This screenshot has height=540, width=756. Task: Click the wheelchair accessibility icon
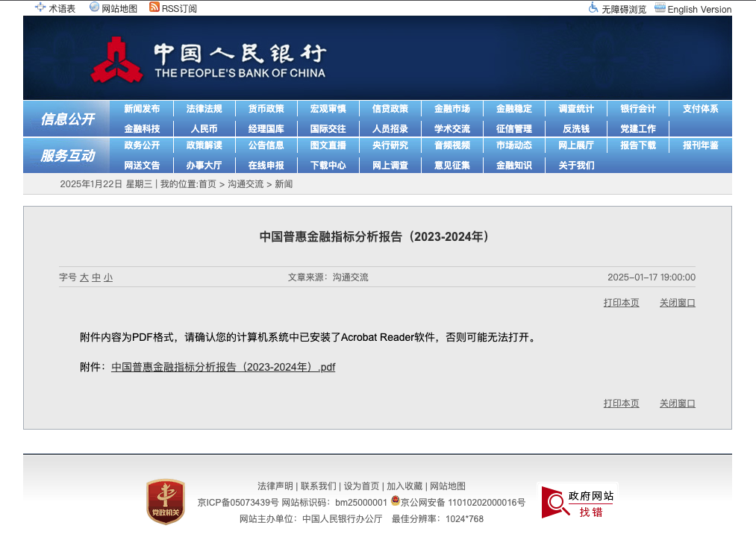(x=593, y=7)
